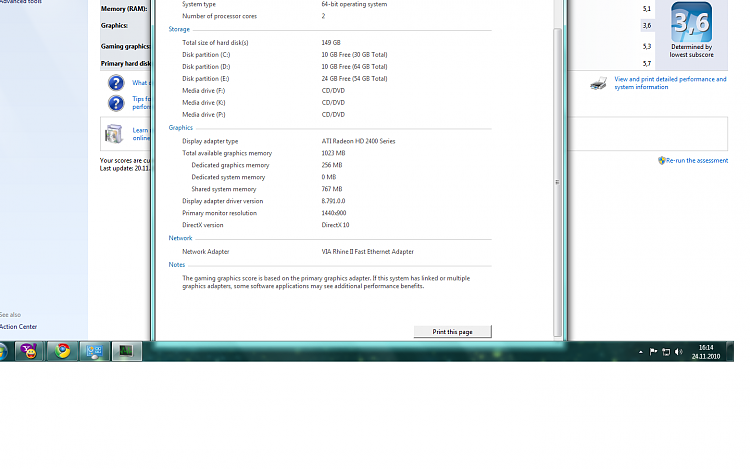
Task: Select 'Number of processor cores' label
Action: coord(220,16)
